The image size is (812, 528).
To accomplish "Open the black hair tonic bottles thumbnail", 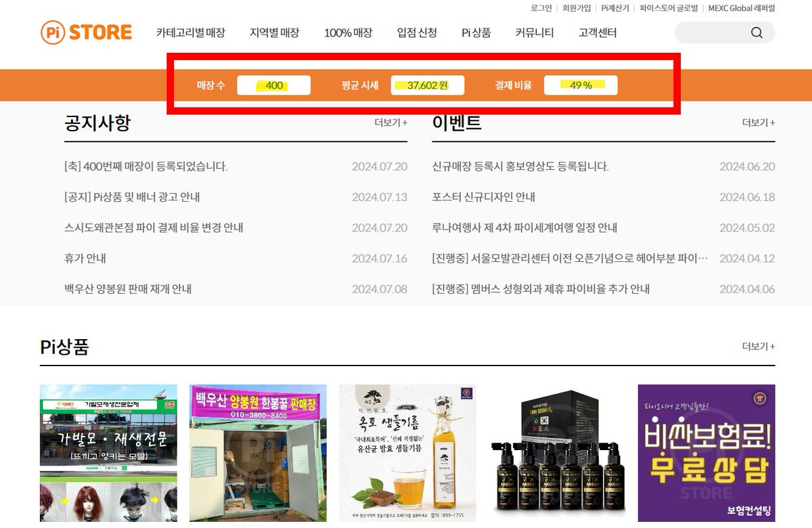I will click(x=557, y=454).
